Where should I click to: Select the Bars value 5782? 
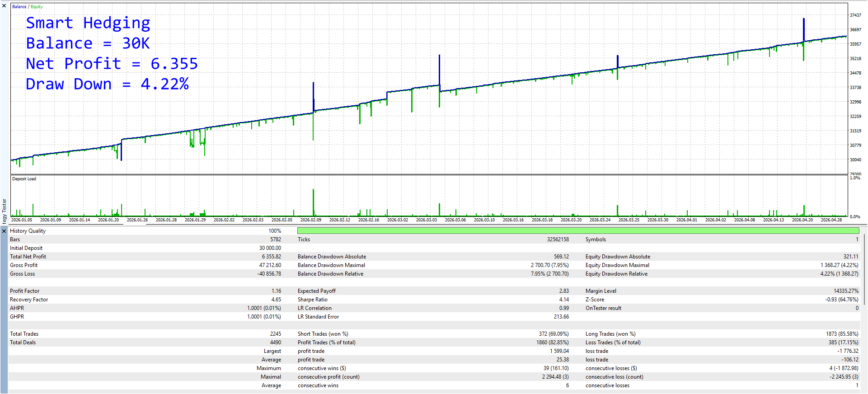tap(276, 239)
